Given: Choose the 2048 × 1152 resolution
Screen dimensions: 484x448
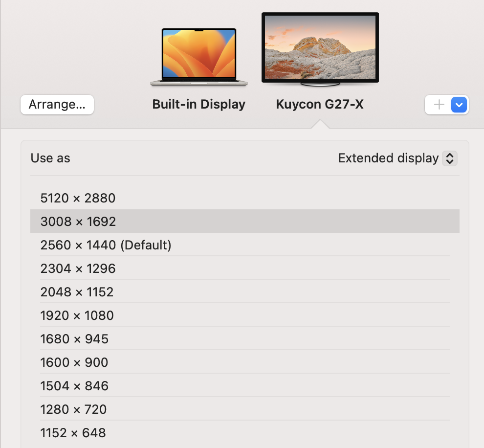Looking at the screenshot, I should click(245, 291).
